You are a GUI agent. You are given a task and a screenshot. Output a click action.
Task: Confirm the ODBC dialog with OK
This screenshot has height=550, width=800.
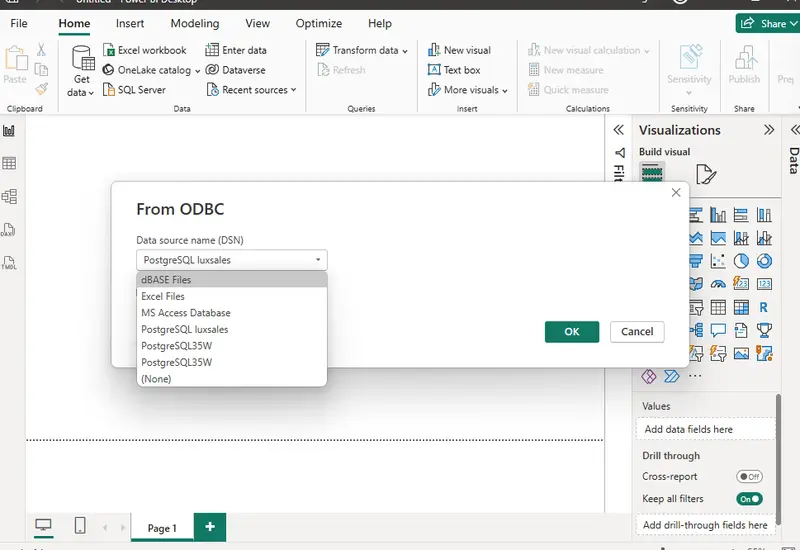coord(572,332)
